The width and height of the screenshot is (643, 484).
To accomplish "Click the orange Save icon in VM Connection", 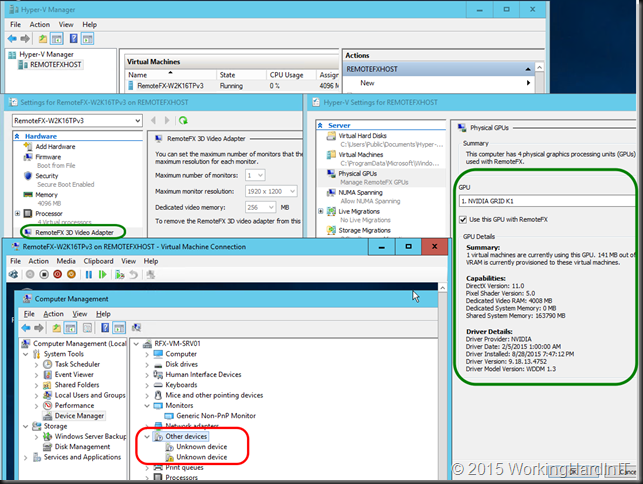I will [71, 274].
